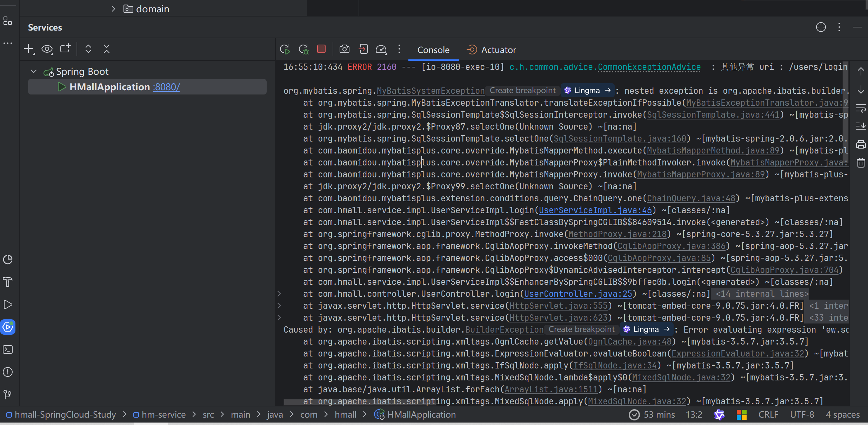Clear console with trash icon

click(x=861, y=163)
